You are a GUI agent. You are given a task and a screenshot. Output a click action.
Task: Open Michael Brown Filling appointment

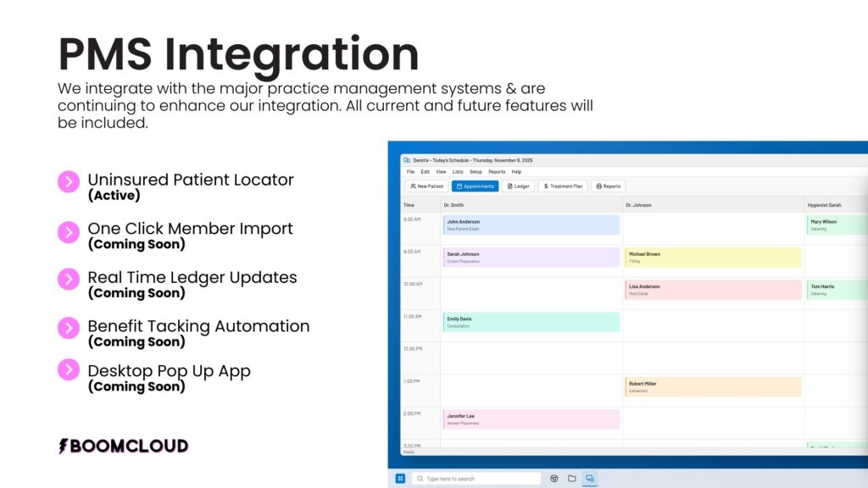[713, 258]
